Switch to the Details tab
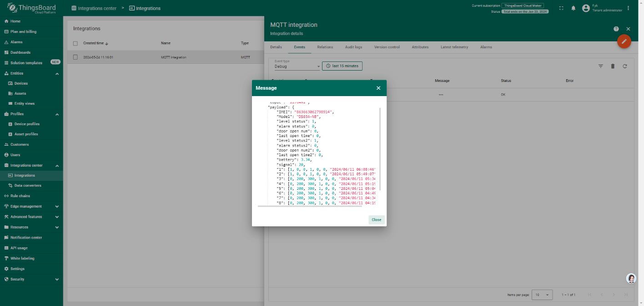This screenshot has height=306, width=644. click(276, 47)
